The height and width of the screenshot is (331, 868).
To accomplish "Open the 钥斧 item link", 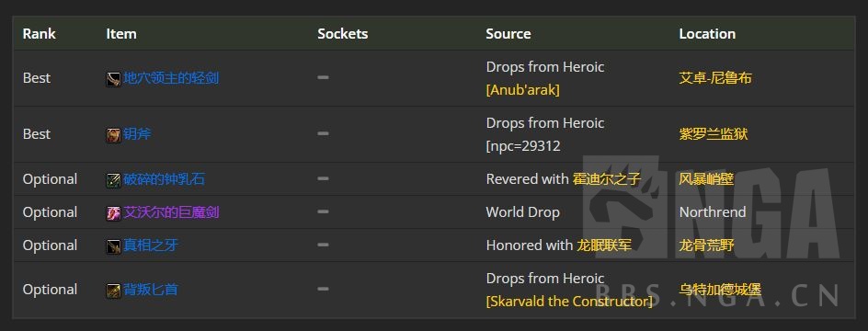I will (137, 134).
